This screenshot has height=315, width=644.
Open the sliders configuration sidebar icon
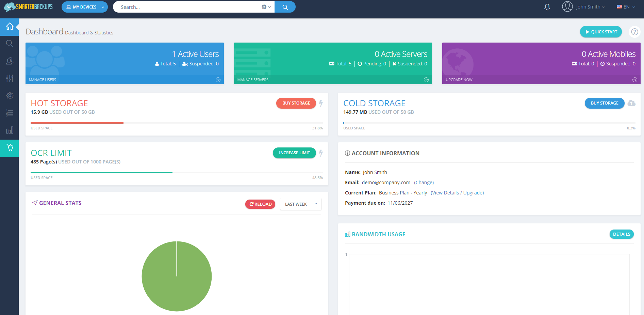coord(10,78)
